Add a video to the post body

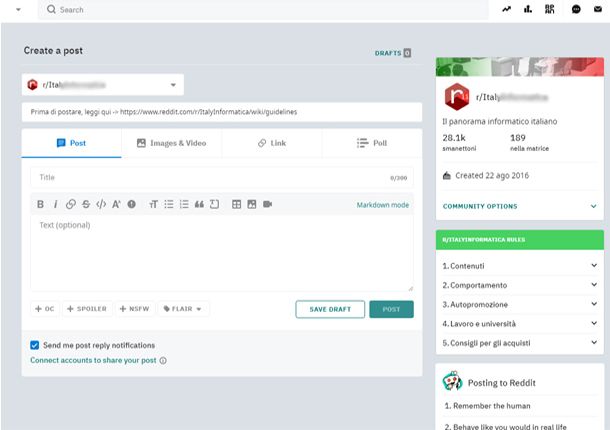point(267,204)
